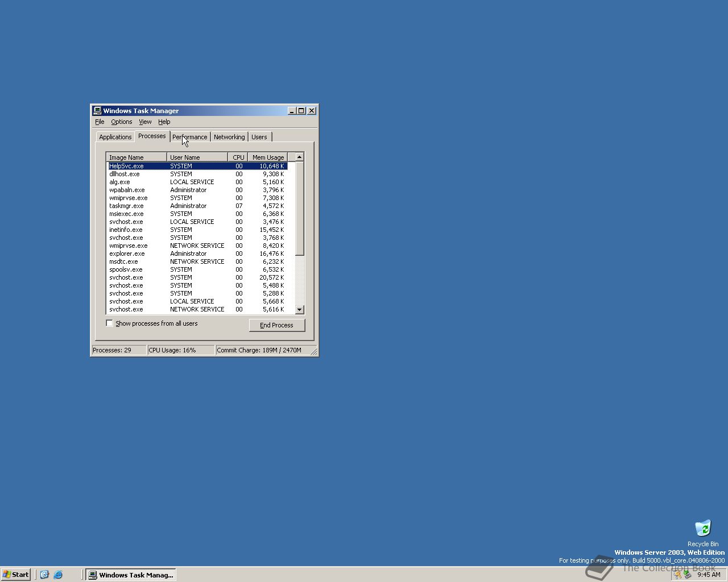The image size is (728, 582).
Task: Open the File menu
Action: pyautogui.click(x=100, y=122)
